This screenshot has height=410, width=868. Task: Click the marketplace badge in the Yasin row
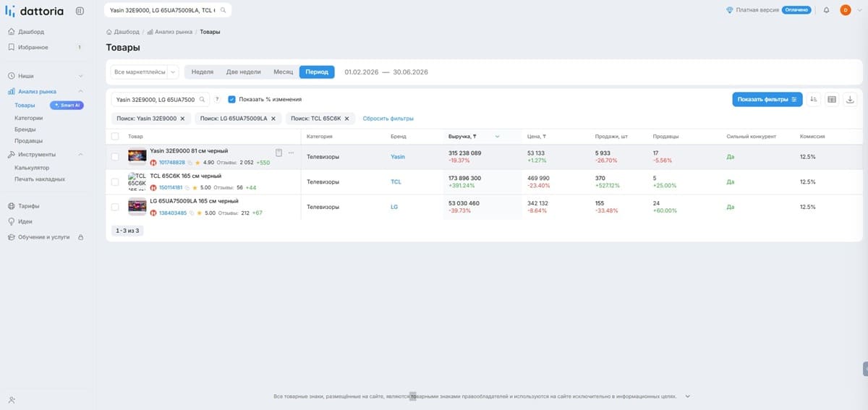[x=153, y=163]
